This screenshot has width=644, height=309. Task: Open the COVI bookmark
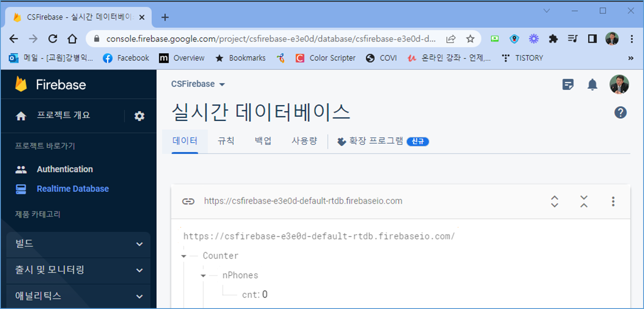[x=381, y=58]
